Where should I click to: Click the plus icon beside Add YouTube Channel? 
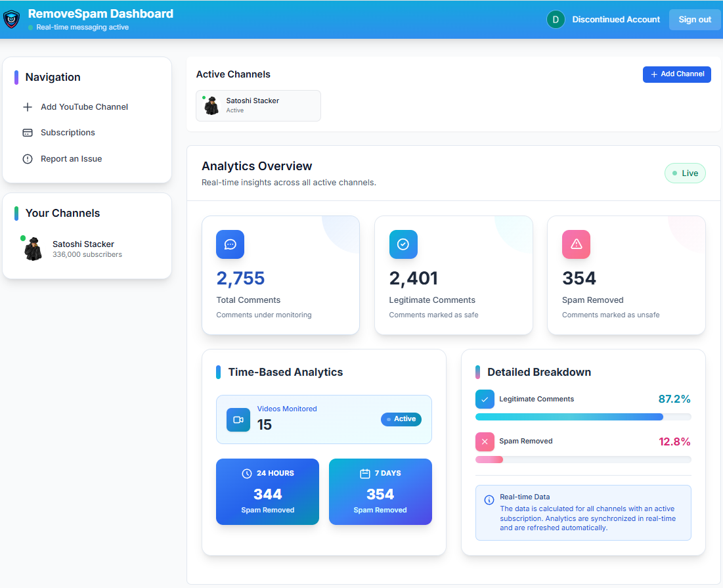click(28, 107)
